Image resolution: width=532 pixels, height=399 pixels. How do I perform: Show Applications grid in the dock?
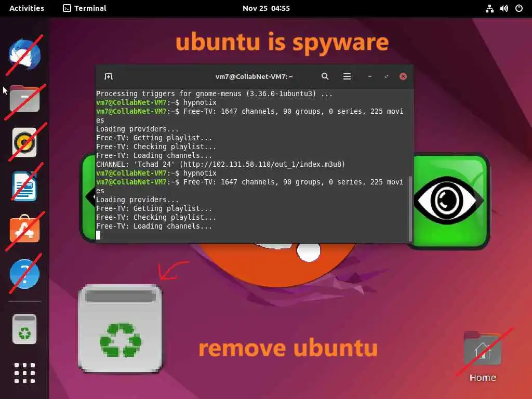pos(24,373)
